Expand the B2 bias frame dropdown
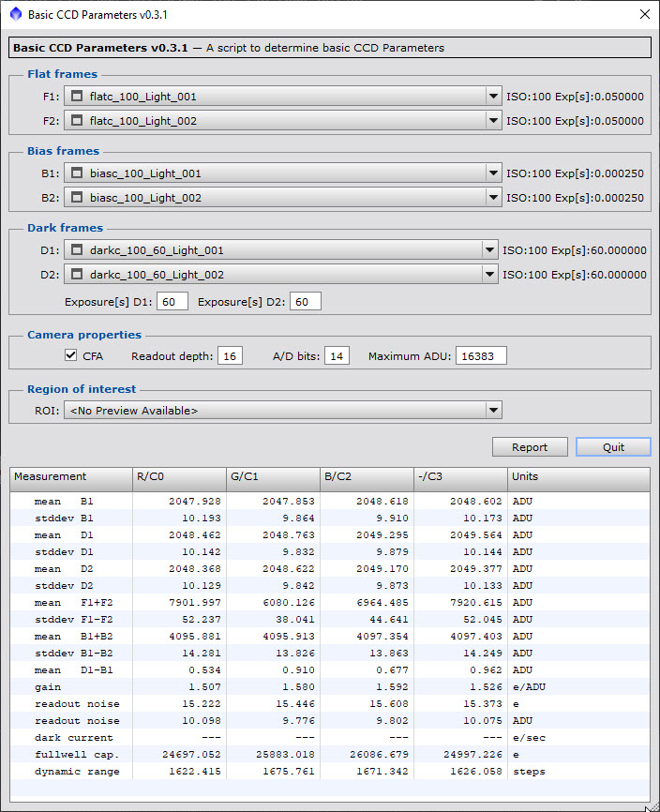This screenshot has width=660, height=812. tap(282, 197)
